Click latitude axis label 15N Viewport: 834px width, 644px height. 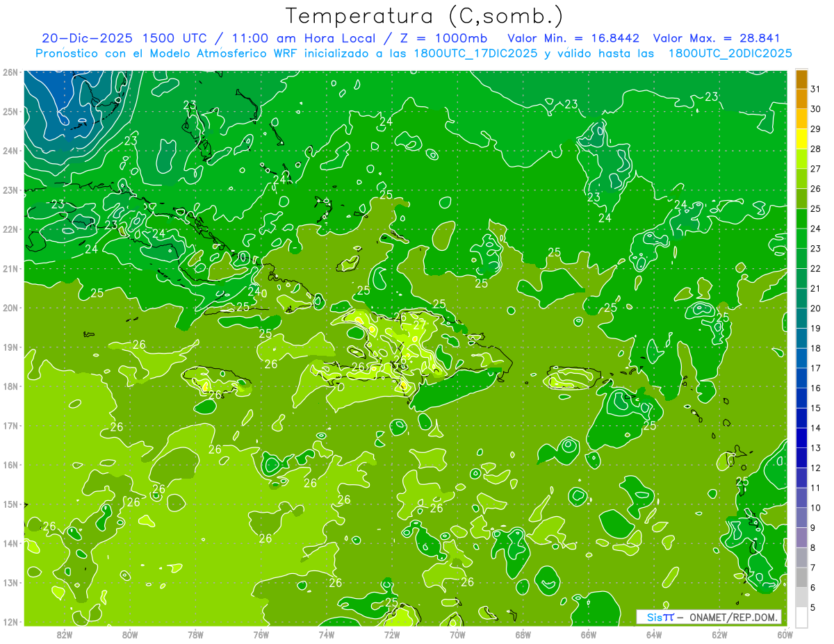[10, 504]
